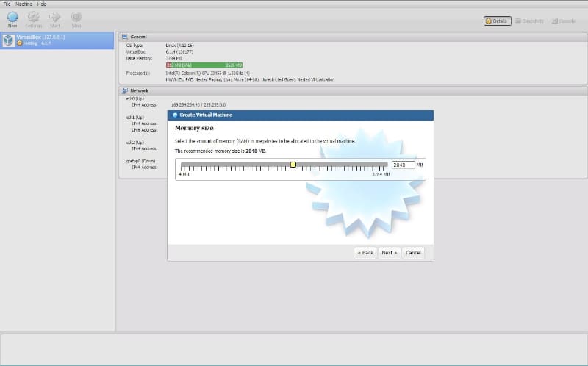Click the memory size slider handle

coord(293,165)
